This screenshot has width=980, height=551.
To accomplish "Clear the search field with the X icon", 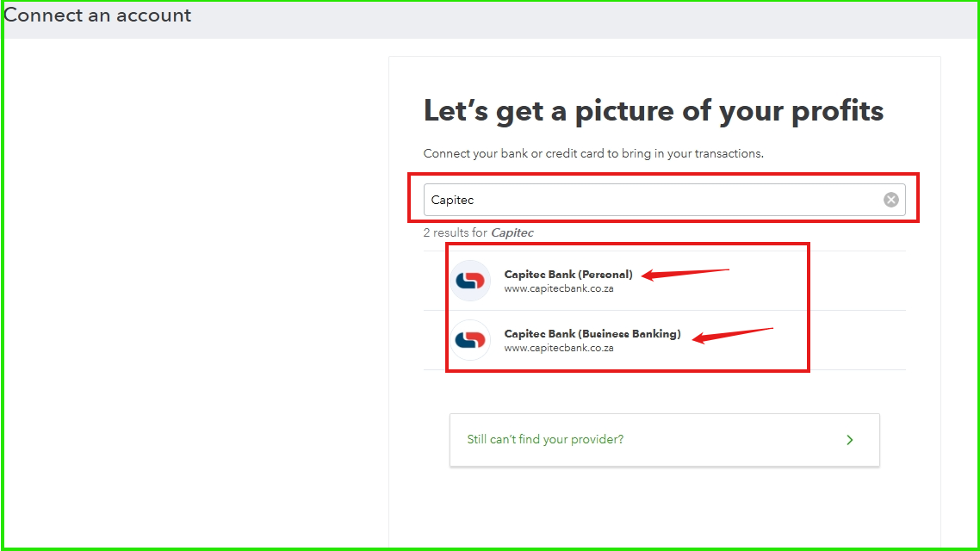I will point(890,200).
